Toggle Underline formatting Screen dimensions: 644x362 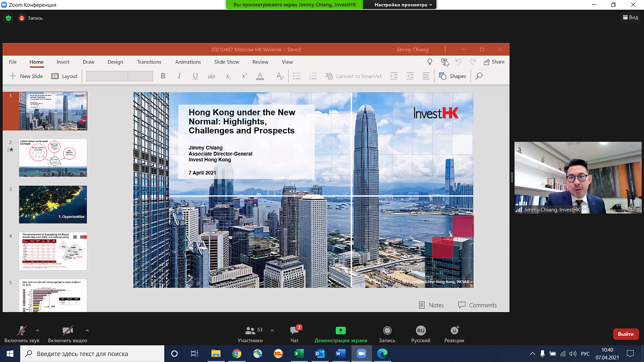coord(195,76)
